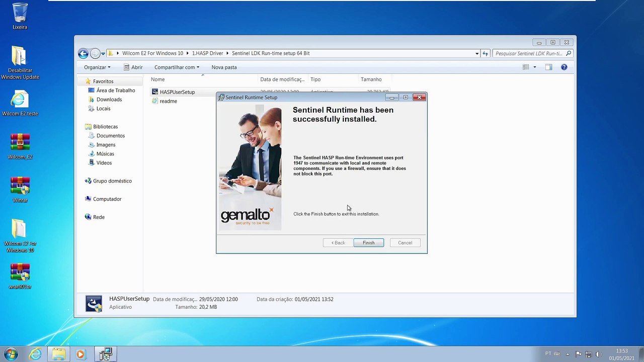Click Windows Explorer taskbar icon
The image size is (644, 362).
(x=58, y=354)
